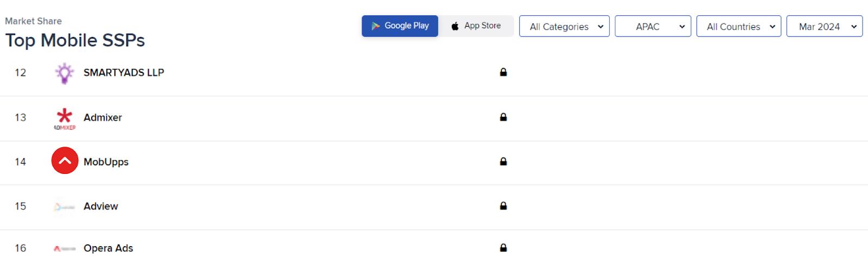Click the Adview logo icon

(x=65, y=206)
